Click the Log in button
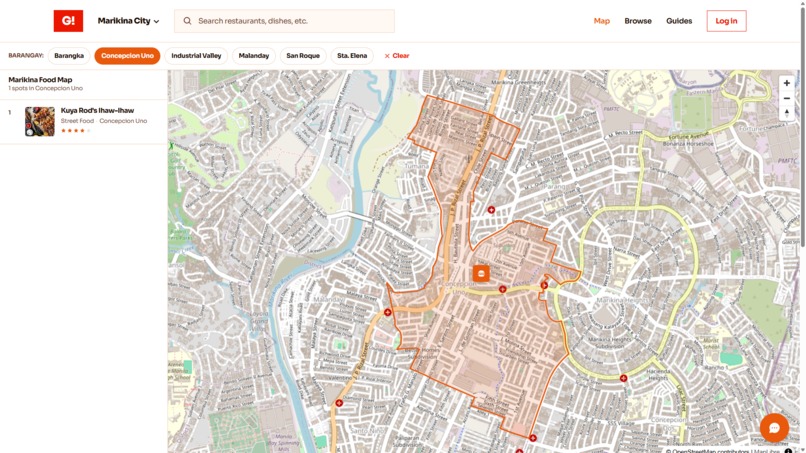Screen dimensions: 806x453 click(726, 21)
